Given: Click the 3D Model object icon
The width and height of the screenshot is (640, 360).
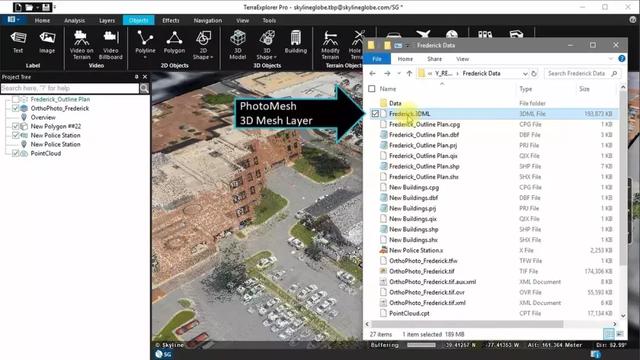Looking at the screenshot, I should pyautogui.click(x=238, y=45).
